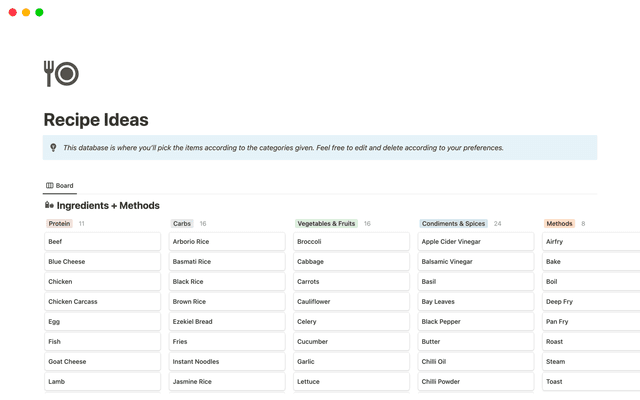Open the Chilli Oil card
The image size is (640, 400).
coord(476,362)
